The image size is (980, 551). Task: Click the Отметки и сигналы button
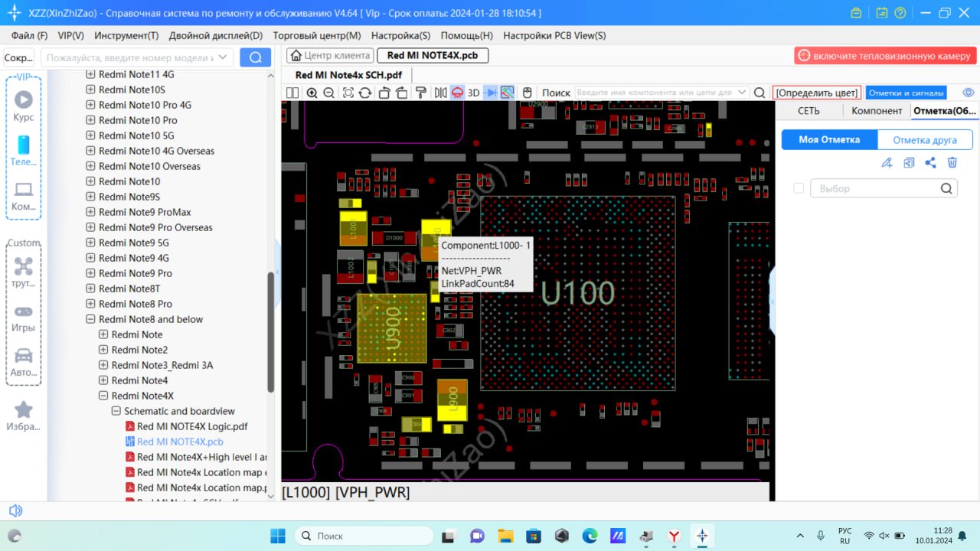[x=906, y=93]
